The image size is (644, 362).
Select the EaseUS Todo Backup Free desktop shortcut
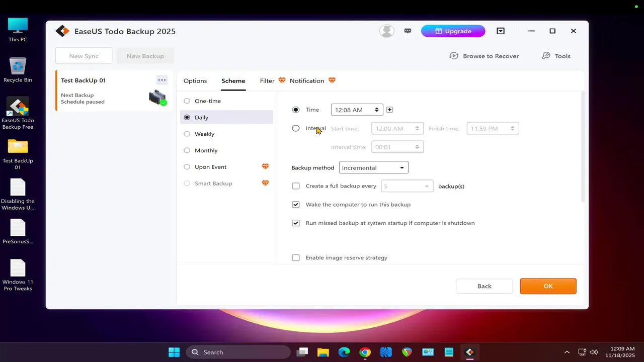pyautogui.click(x=18, y=114)
